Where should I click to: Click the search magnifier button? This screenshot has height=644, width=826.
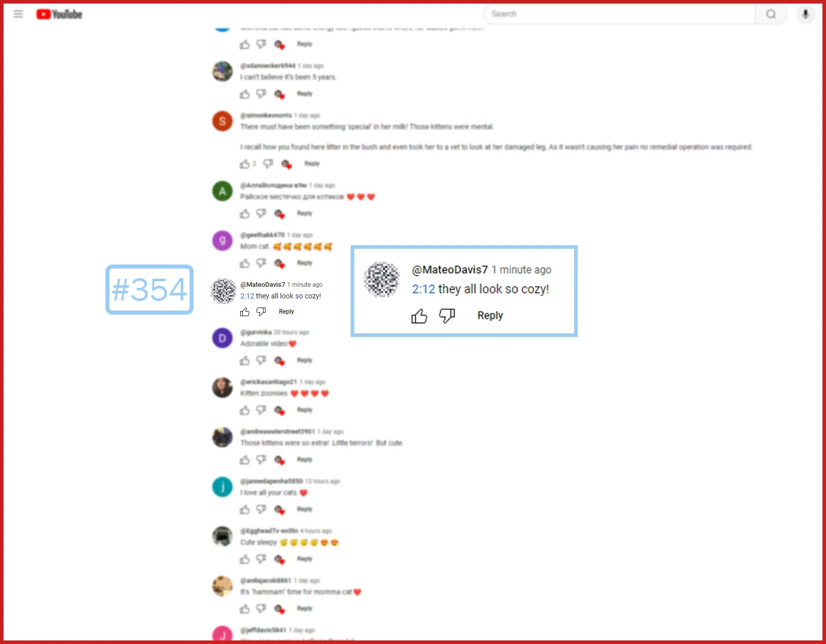click(771, 14)
